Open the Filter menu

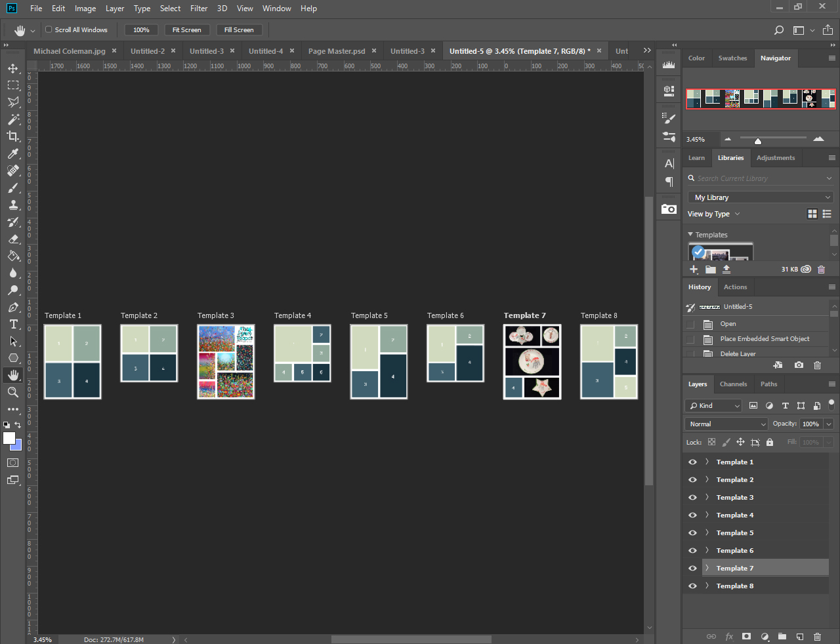coord(198,9)
